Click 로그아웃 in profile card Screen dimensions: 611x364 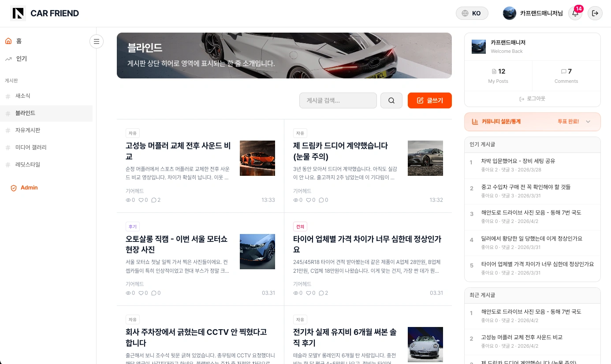pos(533,99)
